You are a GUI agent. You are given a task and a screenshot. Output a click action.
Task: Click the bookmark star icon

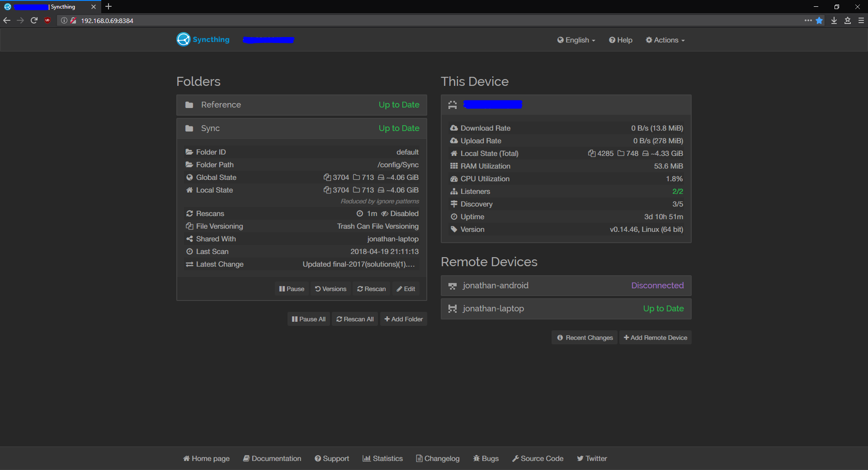click(x=819, y=20)
